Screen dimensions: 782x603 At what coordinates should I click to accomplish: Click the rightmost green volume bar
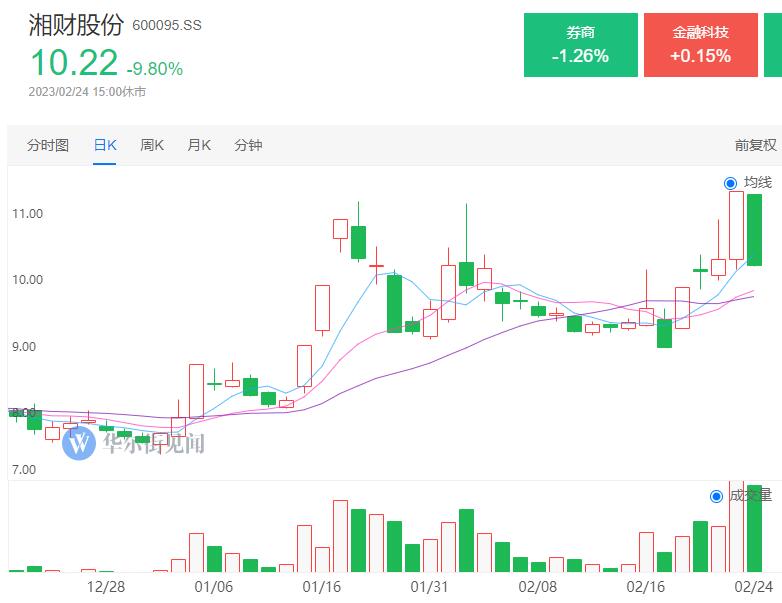[754, 529]
